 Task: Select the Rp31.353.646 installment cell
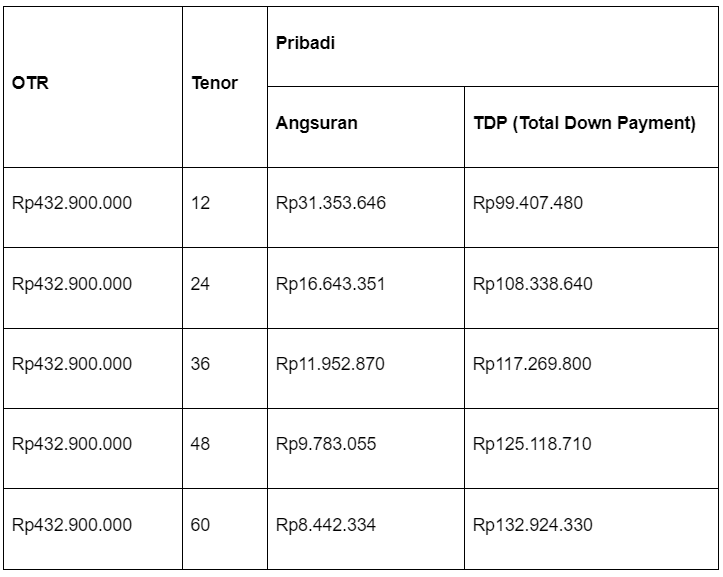330,203
